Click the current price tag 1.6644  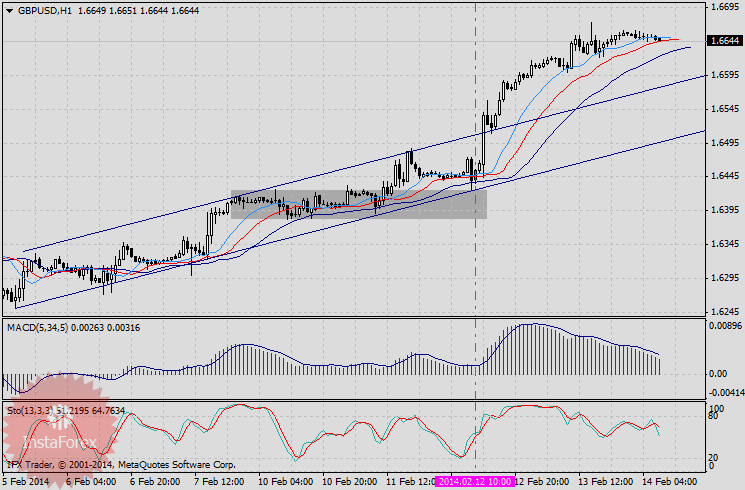click(724, 41)
